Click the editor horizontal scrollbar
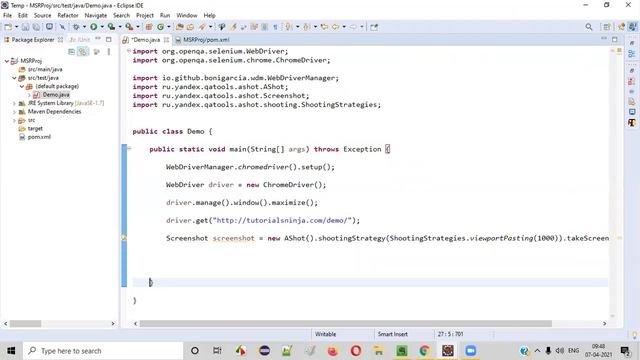Image resolution: width=640 pixels, height=360 pixels. pos(346,324)
